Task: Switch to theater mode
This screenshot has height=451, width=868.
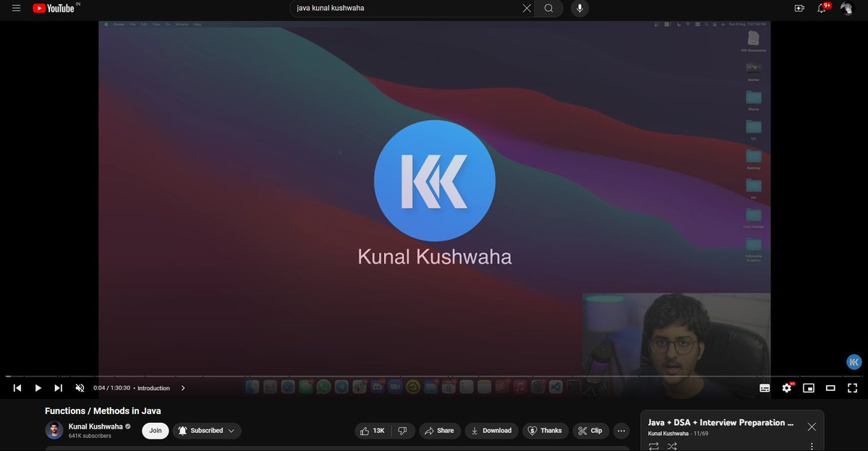Action: click(x=830, y=388)
